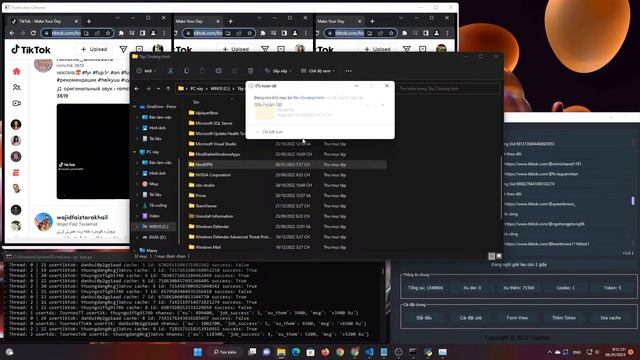Click TikTok LIVE camera icon in sidebar

click(16, 103)
